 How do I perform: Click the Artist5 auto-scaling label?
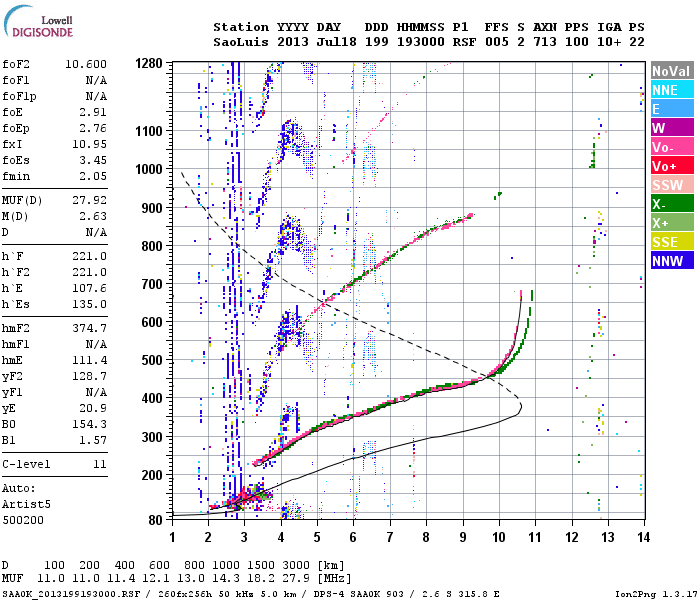pos(26,504)
